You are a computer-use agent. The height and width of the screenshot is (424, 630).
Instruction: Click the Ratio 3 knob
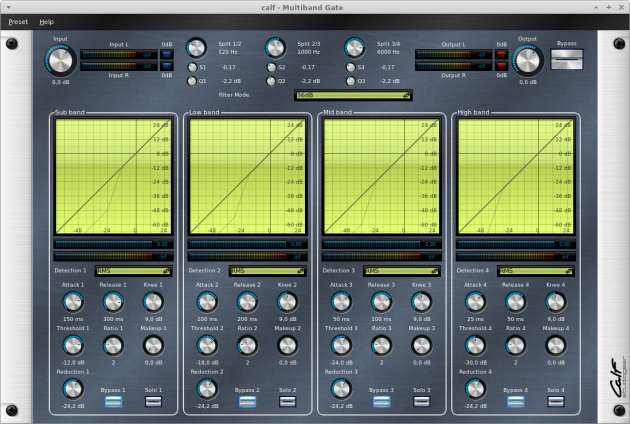coord(382,346)
